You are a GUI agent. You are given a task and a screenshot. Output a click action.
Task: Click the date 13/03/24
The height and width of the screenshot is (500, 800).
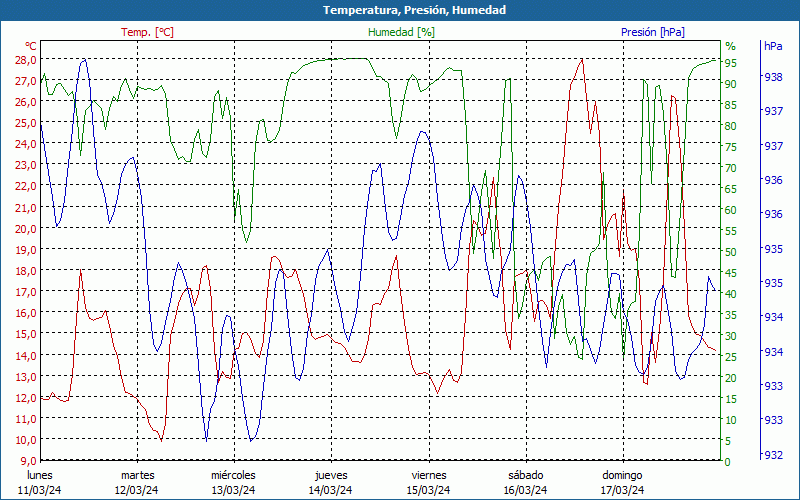point(234,490)
